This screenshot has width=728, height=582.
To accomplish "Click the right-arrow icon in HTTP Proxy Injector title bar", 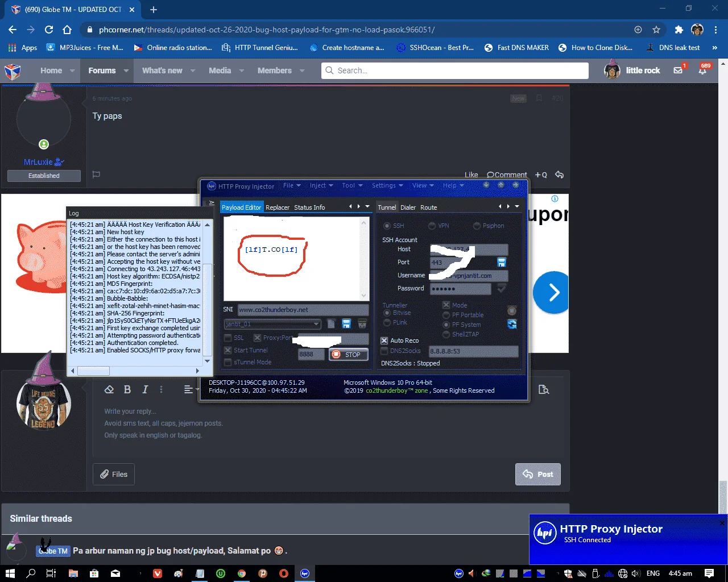I will click(x=516, y=185).
